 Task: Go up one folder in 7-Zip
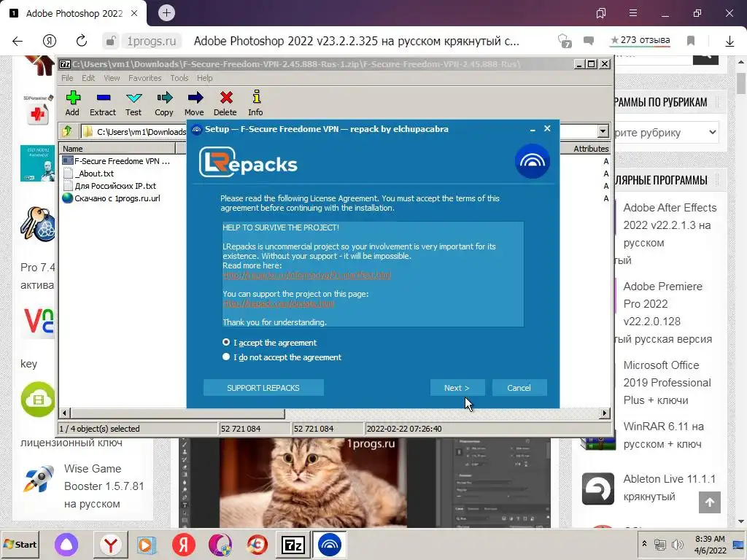click(67, 131)
